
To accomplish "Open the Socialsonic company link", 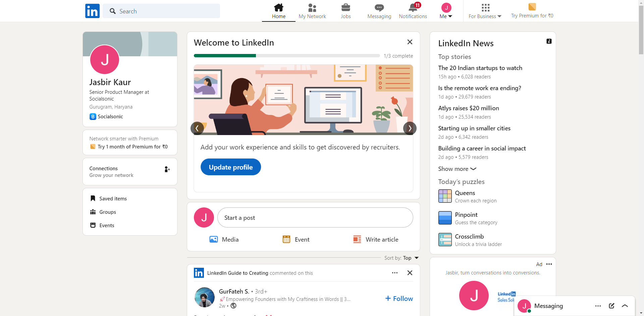I will [106, 117].
